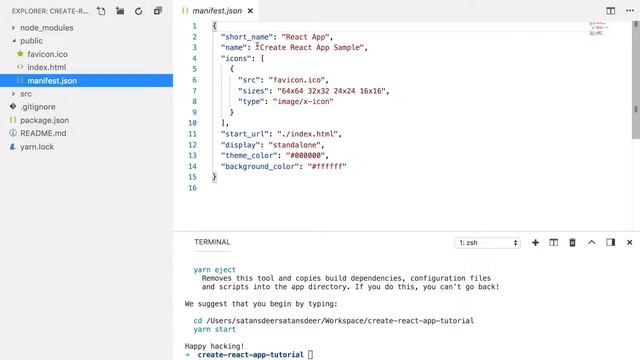Open favicon.ico in the file tree
This screenshot has height=360, width=640.
(x=47, y=54)
